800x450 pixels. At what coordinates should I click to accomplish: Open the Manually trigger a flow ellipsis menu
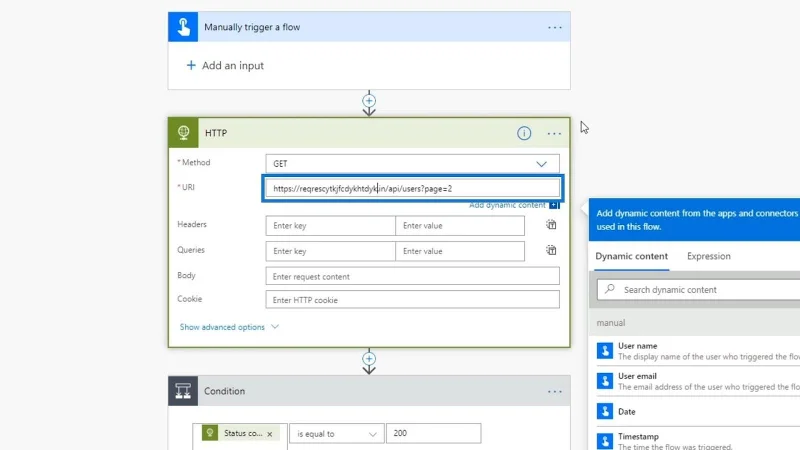[555, 28]
